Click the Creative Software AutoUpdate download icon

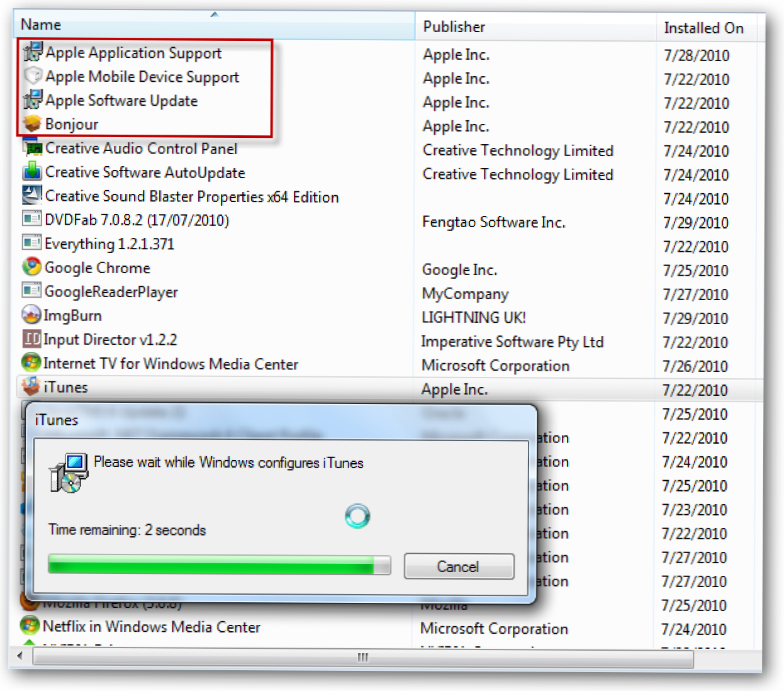tap(32, 172)
